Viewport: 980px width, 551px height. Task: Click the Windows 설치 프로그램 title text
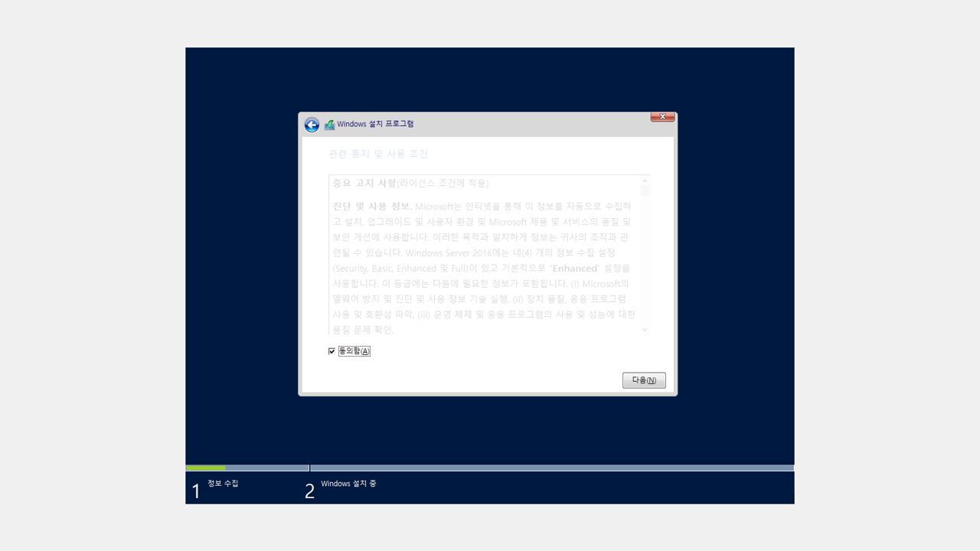pyautogui.click(x=375, y=124)
